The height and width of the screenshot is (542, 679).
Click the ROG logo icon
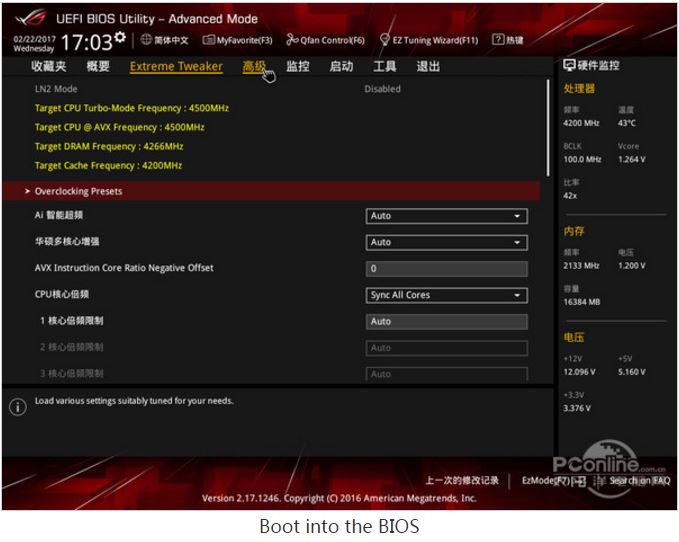[x=34, y=18]
